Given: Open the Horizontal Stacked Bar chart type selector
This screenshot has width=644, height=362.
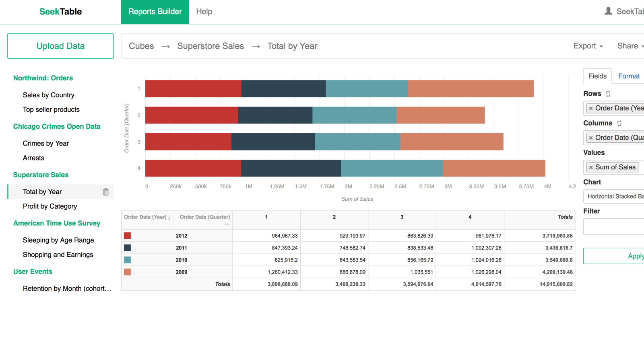Looking at the screenshot, I should point(614,196).
